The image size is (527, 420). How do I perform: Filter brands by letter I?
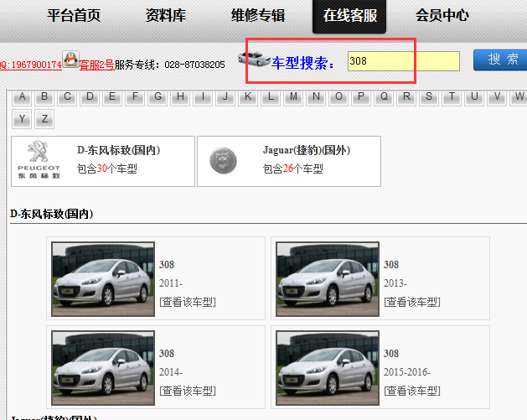click(203, 97)
